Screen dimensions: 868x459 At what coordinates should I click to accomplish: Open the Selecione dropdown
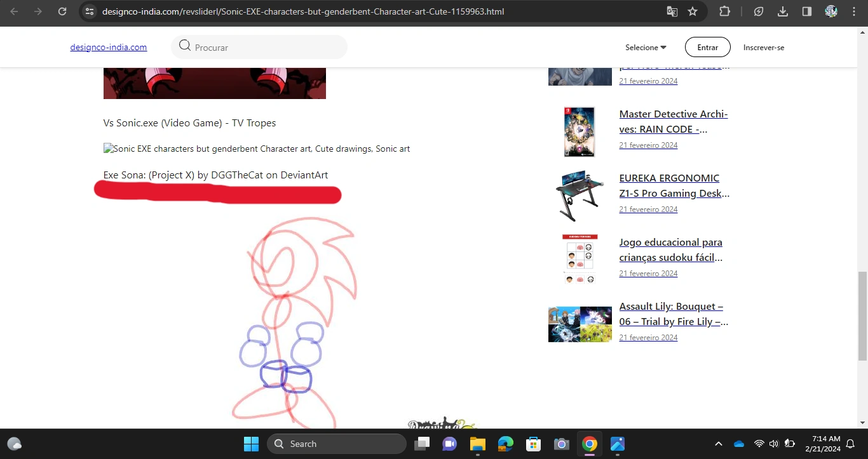coord(646,47)
